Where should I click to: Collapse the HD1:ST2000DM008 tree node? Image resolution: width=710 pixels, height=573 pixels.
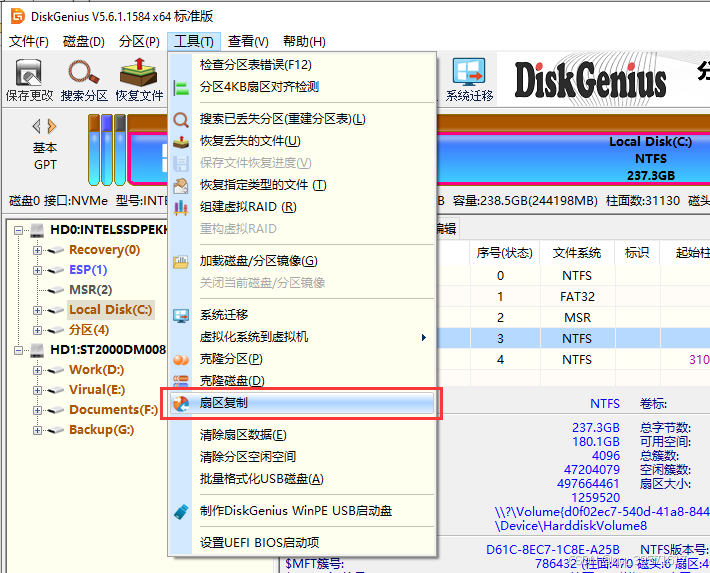[x=19, y=350]
